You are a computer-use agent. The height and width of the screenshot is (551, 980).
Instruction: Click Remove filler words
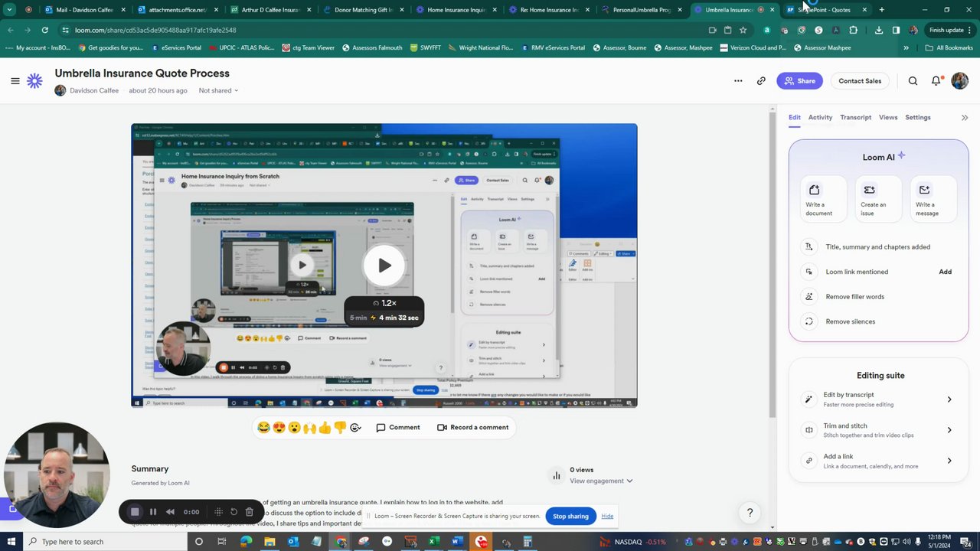tap(854, 297)
